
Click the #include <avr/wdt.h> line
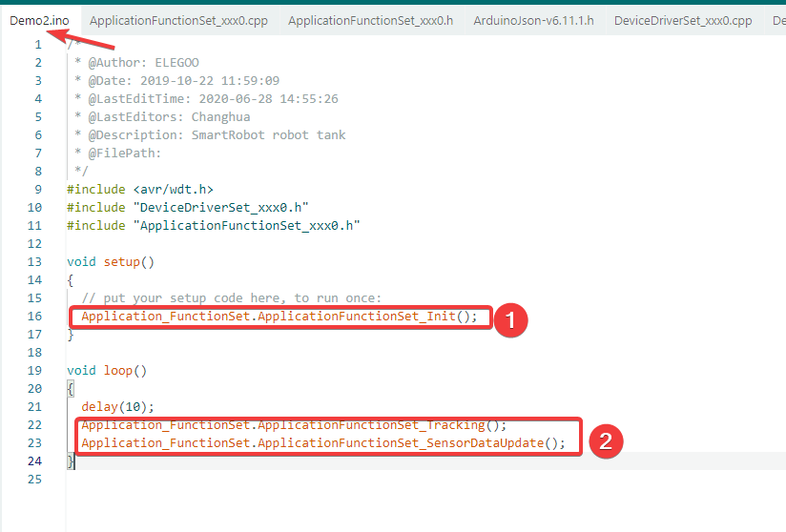click(x=140, y=190)
